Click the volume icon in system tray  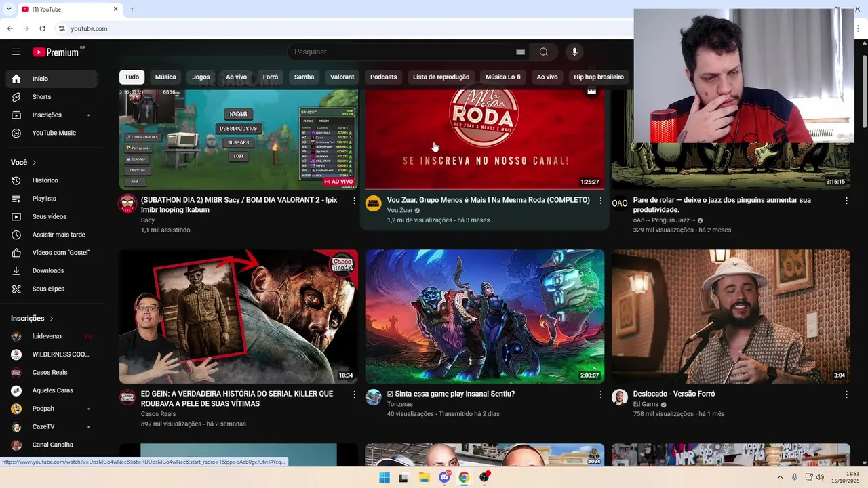pos(820,477)
